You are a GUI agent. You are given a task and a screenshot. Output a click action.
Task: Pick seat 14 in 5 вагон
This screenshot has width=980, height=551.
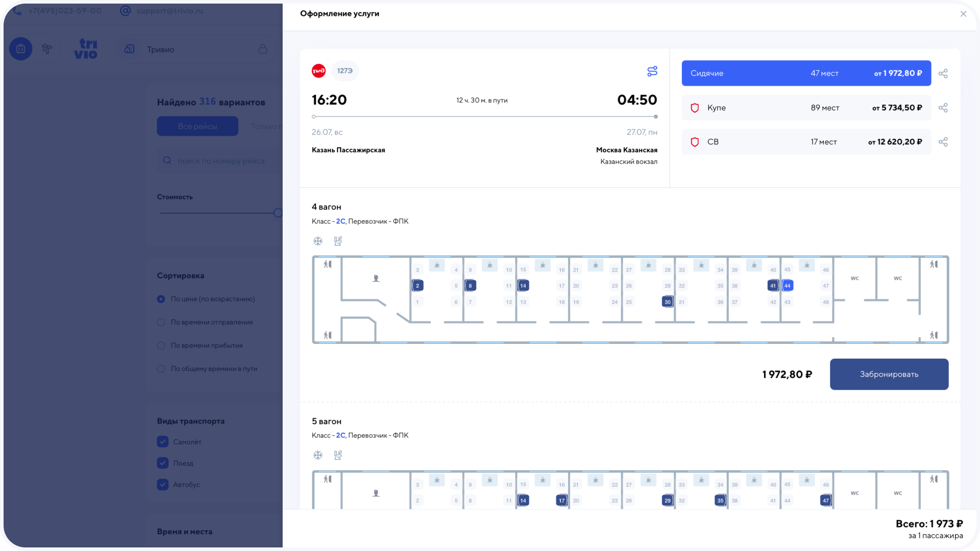[523, 500]
